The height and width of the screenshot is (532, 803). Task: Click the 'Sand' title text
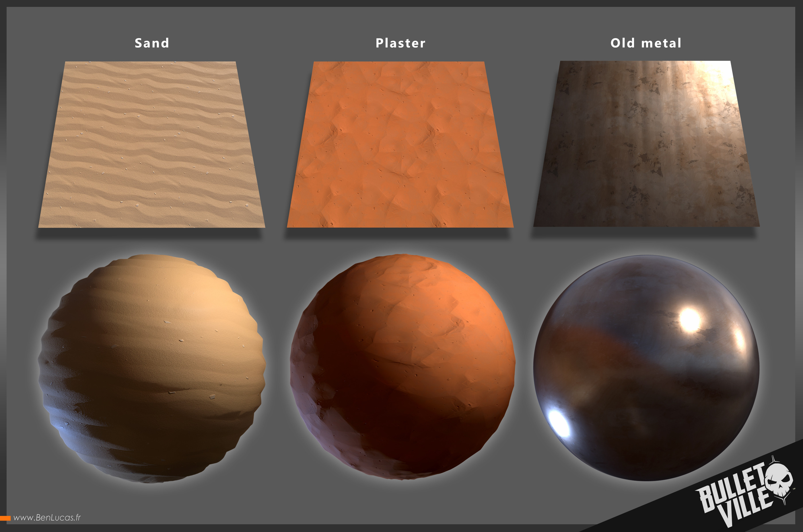coord(152,43)
